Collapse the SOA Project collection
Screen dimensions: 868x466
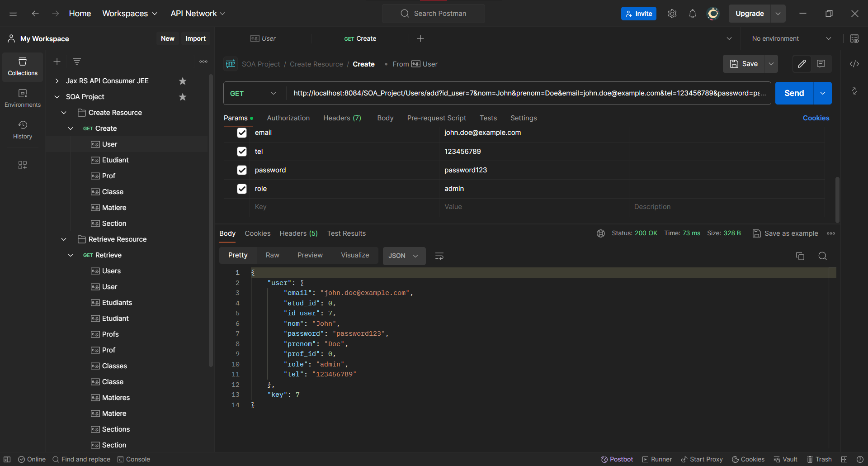[57, 97]
